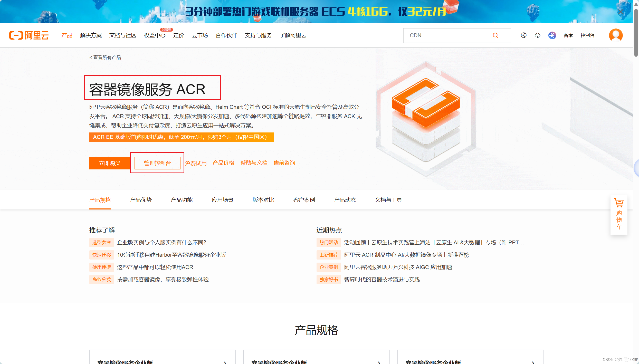This screenshot has height=364, width=639.
Task: Expand the second 容器镜像服务企业版 card chevron
Action: (x=379, y=362)
